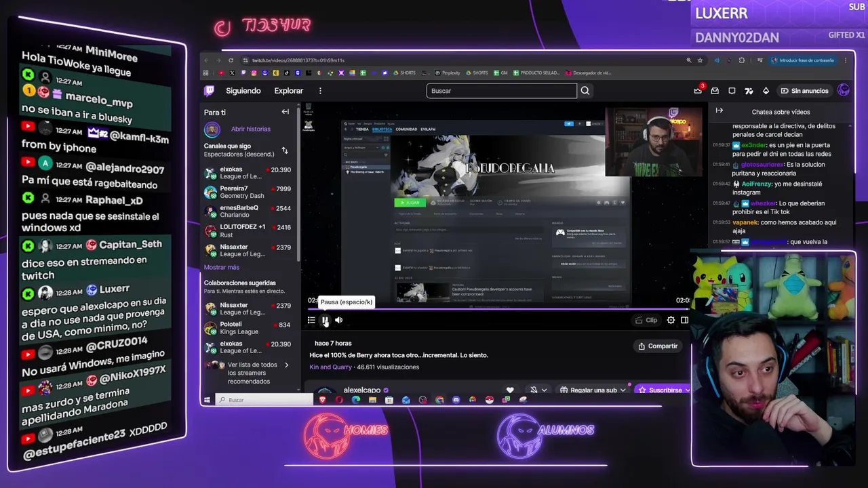Open the user profile avatar menu
868x488 pixels.
844,90
